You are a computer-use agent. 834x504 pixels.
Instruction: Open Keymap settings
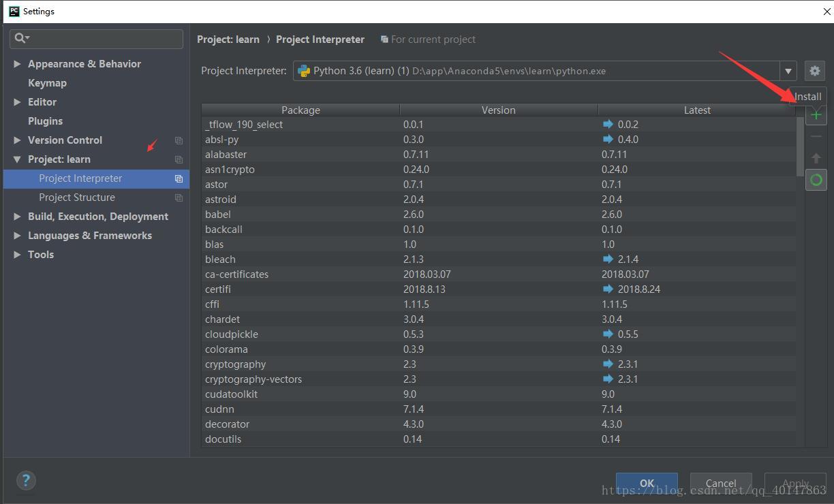click(x=47, y=83)
